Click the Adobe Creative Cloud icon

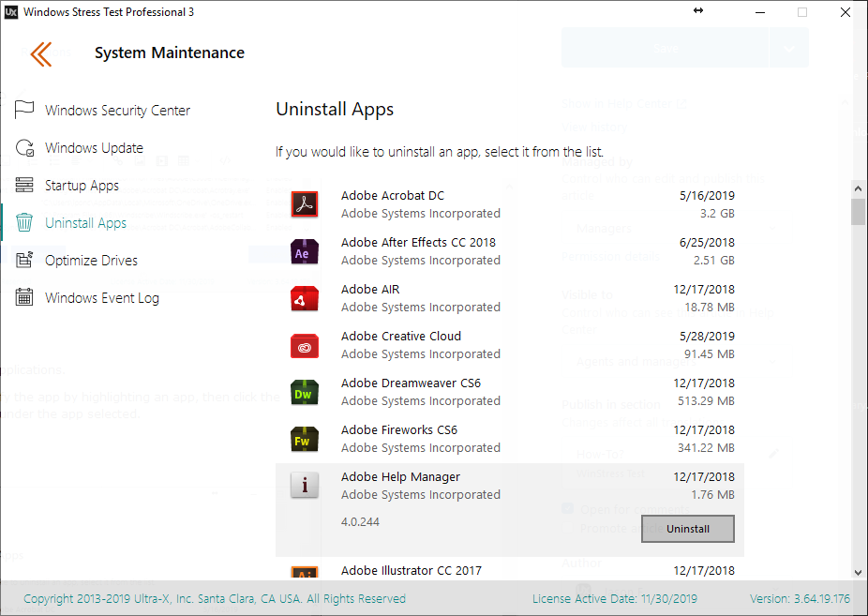(305, 345)
